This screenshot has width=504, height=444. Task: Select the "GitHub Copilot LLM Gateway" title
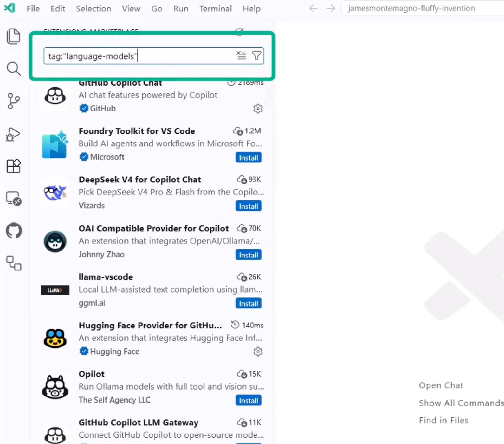click(x=138, y=422)
